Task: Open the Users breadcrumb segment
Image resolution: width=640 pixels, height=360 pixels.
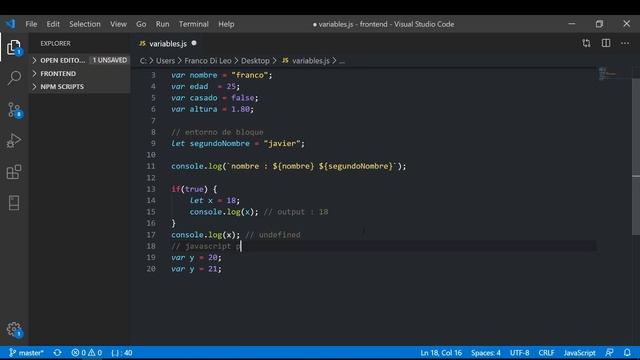Action: coord(165,61)
